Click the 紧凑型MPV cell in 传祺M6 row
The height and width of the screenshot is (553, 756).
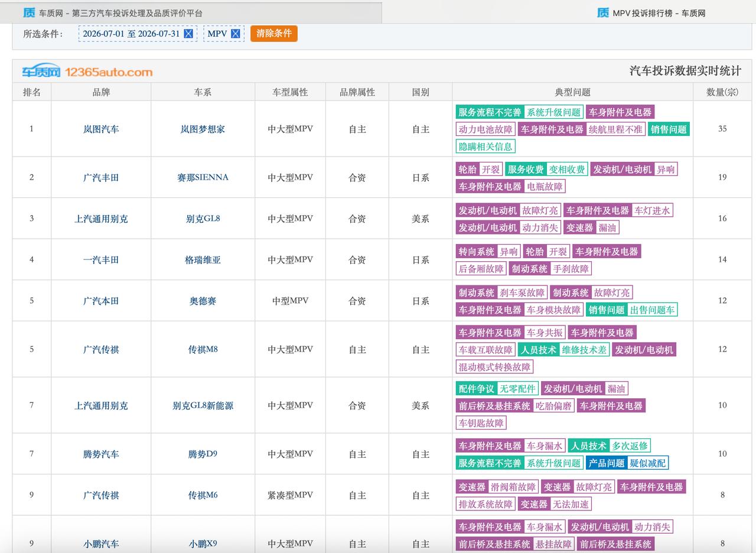pos(290,495)
